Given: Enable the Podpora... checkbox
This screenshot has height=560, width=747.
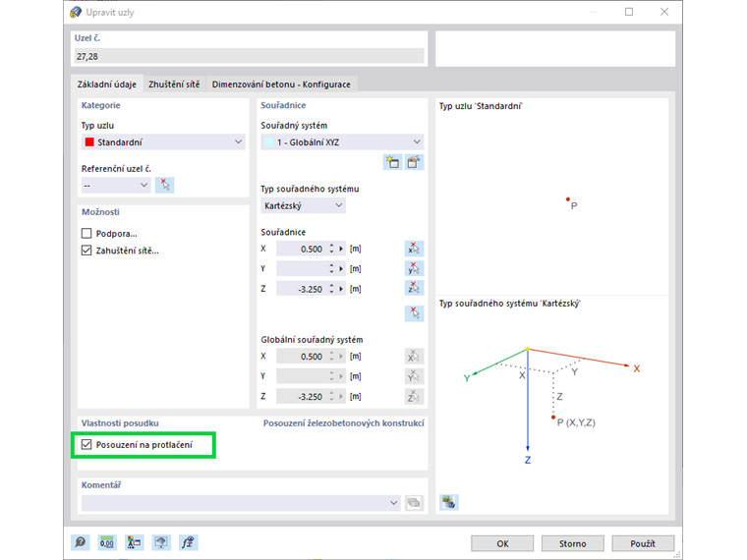Looking at the screenshot, I should tap(86, 234).
